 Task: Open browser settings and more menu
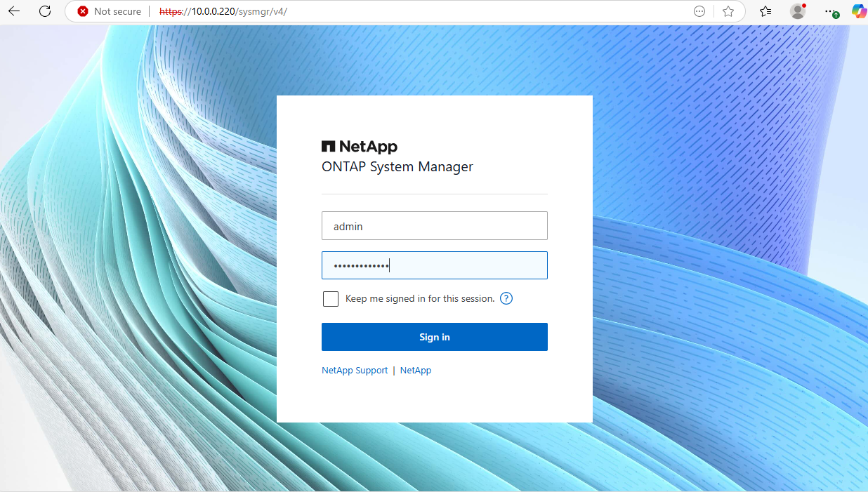tap(831, 11)
